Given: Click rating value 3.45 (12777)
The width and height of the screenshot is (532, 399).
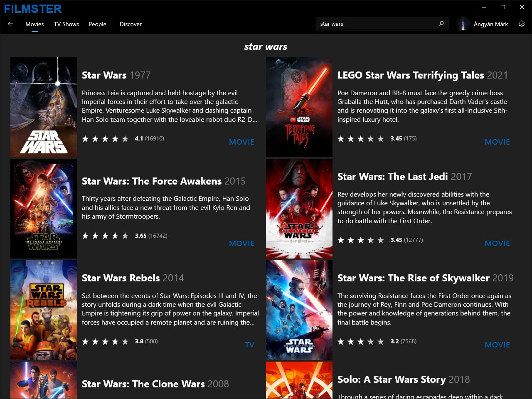Looking at the screenshot, I should pyautogui.click(x=407, y=240).
